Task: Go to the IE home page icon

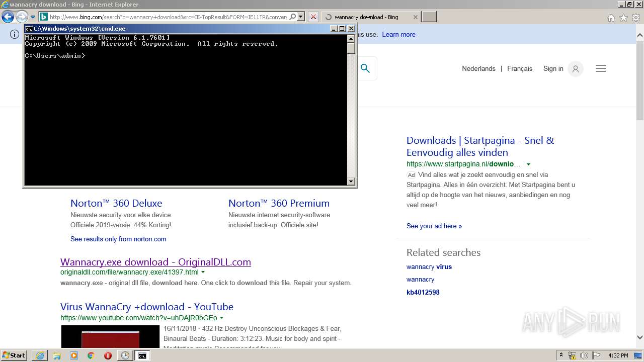Action: click(x=611, y=18)
